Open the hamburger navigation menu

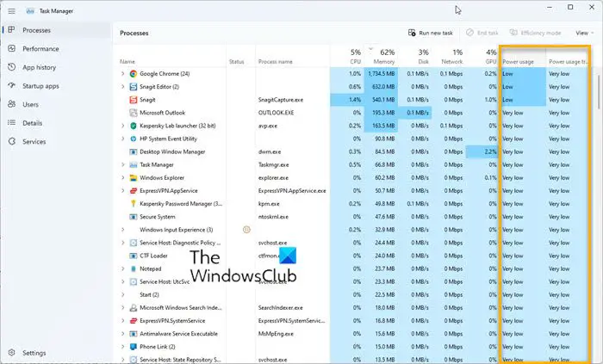(12, 11)
